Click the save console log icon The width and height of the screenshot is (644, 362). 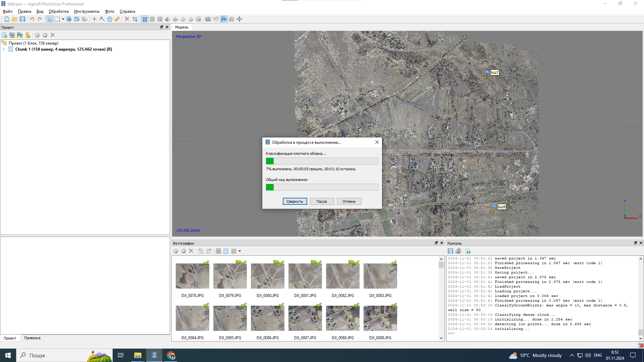(x=450, y=251)
